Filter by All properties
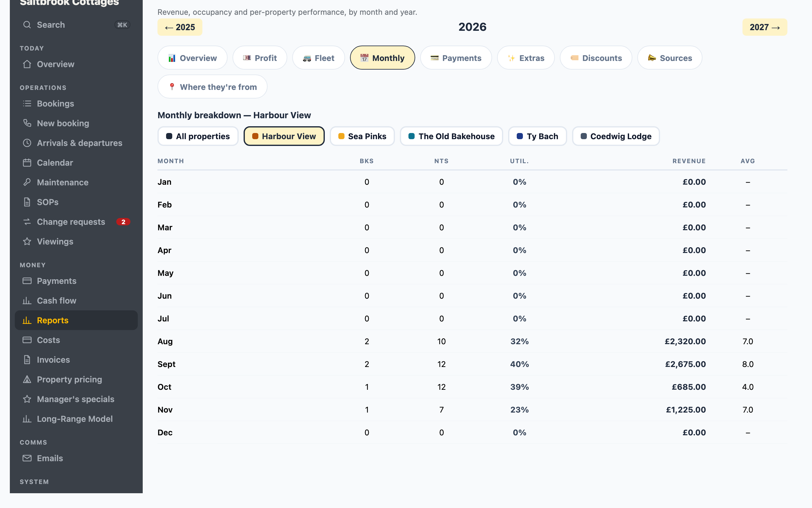812x508 pixels. tap(198, 136)
